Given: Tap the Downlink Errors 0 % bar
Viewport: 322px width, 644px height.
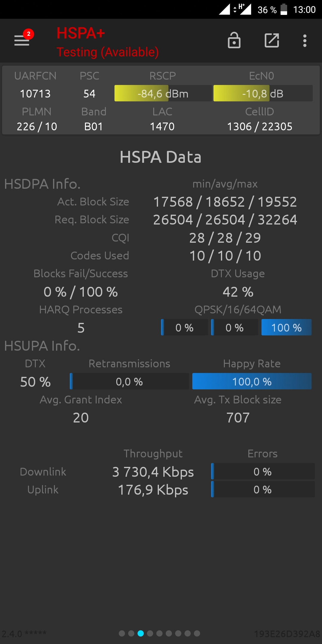Looking at the screenshot, I should tap(263, 471).
